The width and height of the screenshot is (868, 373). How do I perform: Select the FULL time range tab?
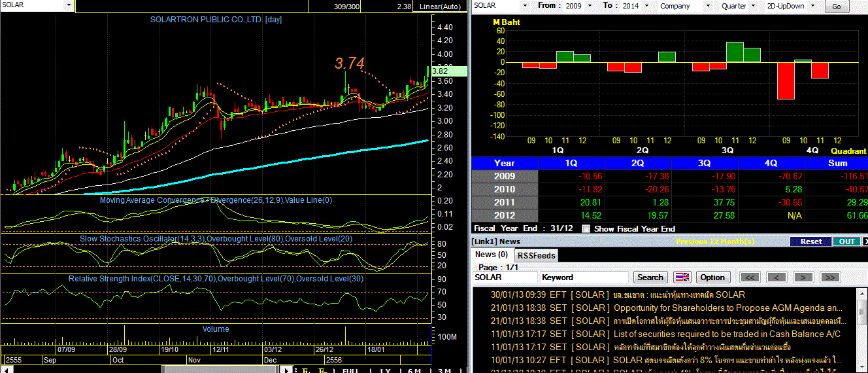[x=351, y=370]
